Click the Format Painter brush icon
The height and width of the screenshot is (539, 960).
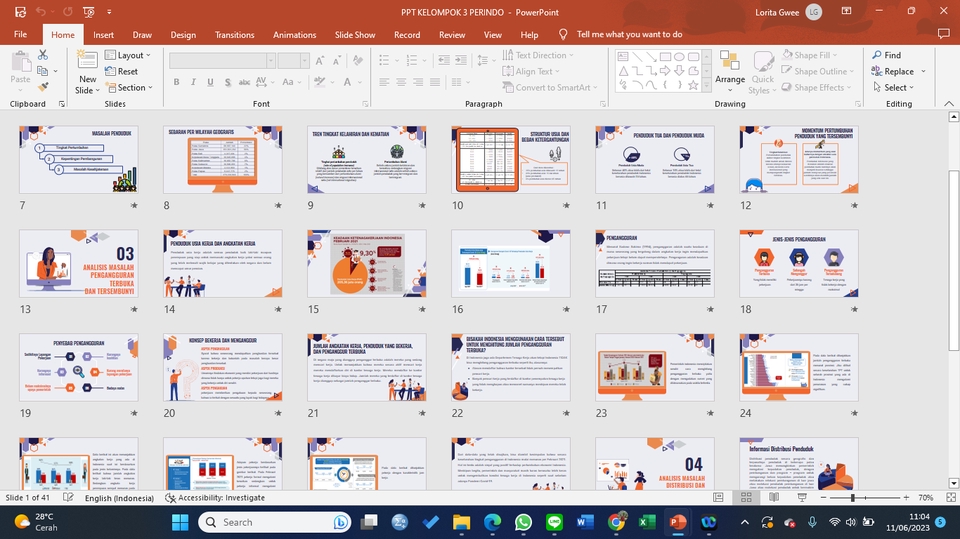pos(43,88)
